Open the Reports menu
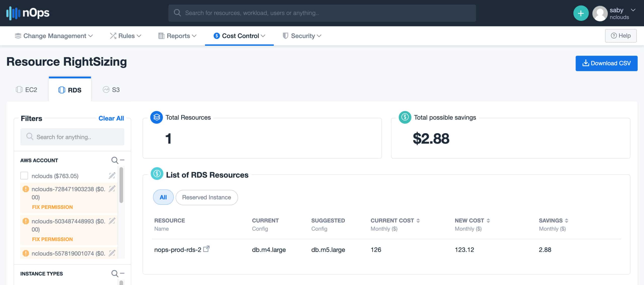This screenshot has height=285, width=644. pos(177,36)
